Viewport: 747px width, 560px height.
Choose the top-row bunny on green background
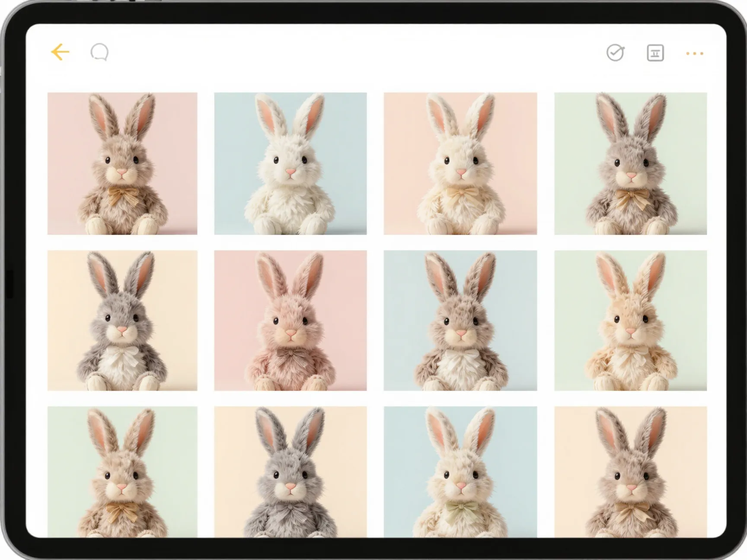[631, 163]
